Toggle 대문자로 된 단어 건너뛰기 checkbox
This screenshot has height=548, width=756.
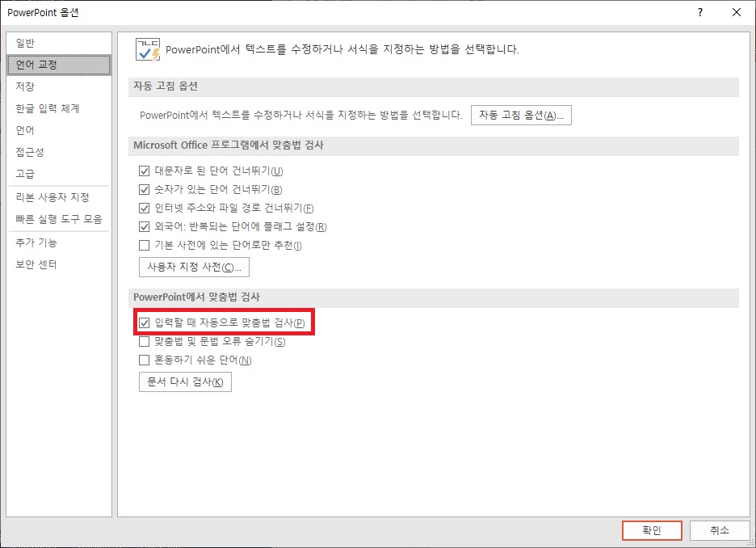pos(144,171)
